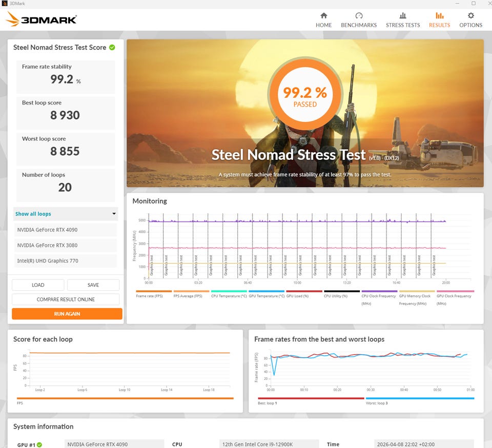
Task: Click Frame rates from best and worst loops heading
Action: pos(319,339)
